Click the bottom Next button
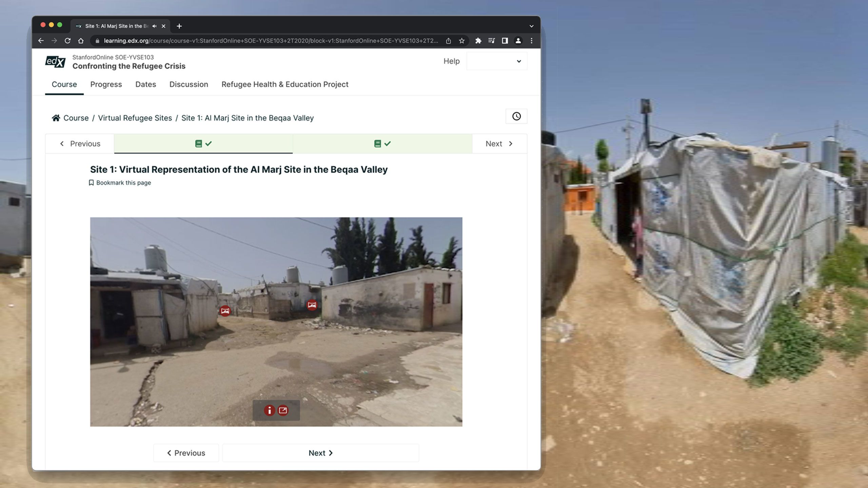The width and height of the screenshot is (868, 488). [x=321, y=453]
